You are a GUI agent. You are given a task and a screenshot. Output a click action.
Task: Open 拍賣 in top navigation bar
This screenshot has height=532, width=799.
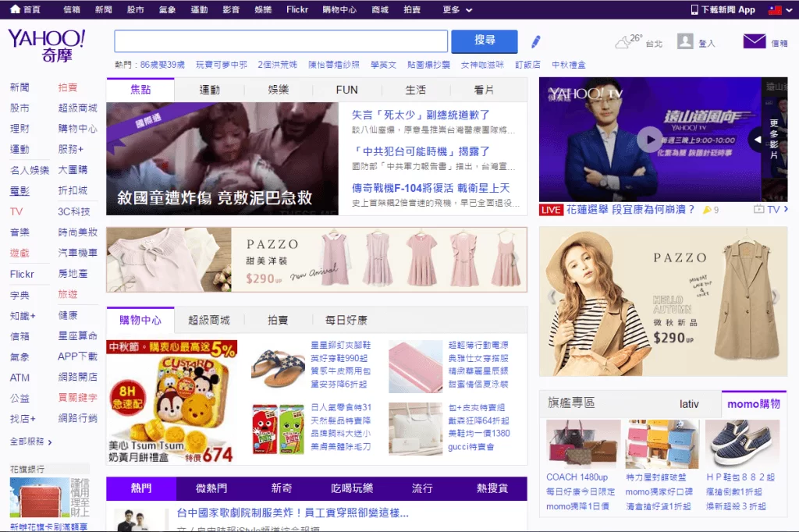[x=412, y=9]
